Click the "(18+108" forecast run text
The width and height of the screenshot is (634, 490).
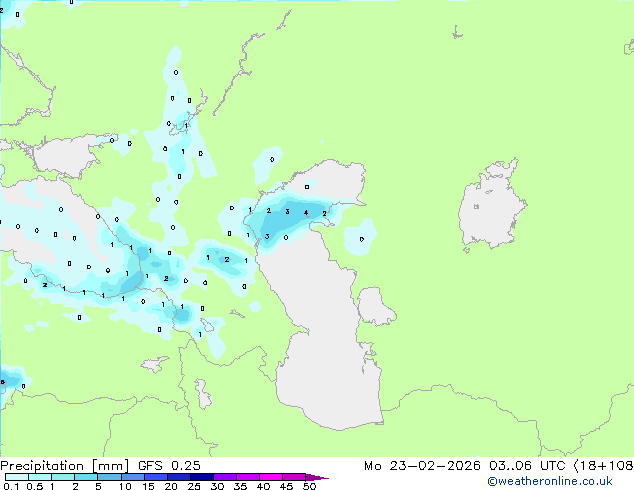tap(603, 466)
